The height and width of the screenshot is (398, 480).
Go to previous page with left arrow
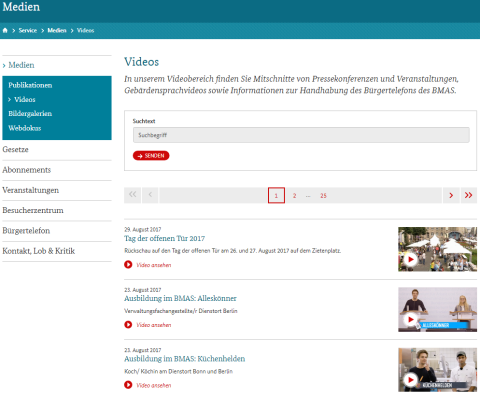(x=150, y=195)
